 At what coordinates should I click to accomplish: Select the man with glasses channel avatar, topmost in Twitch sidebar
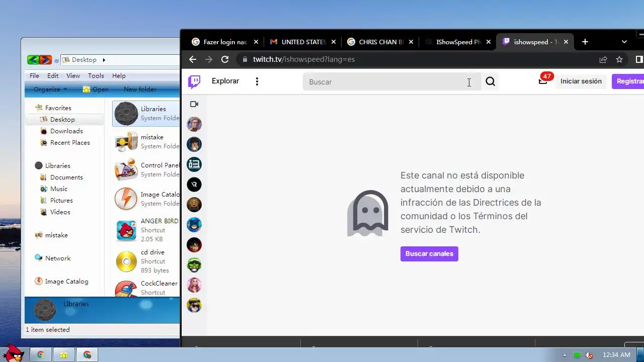[194, 124]
